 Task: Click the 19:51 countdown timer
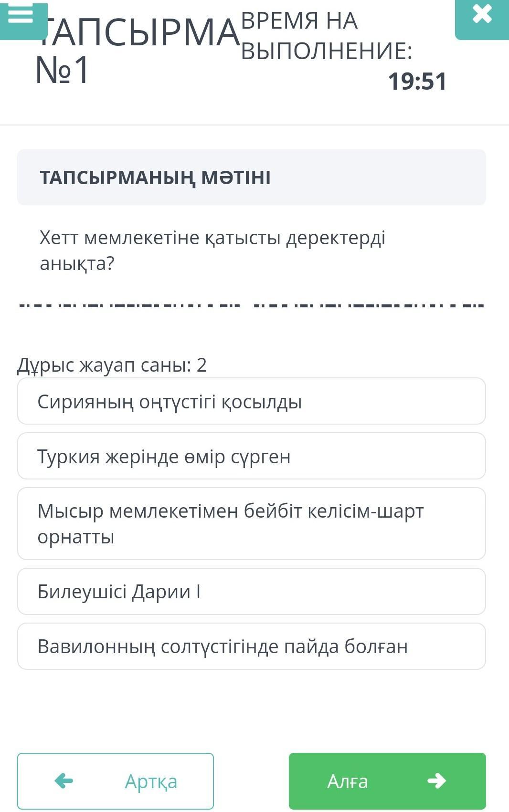417,81
